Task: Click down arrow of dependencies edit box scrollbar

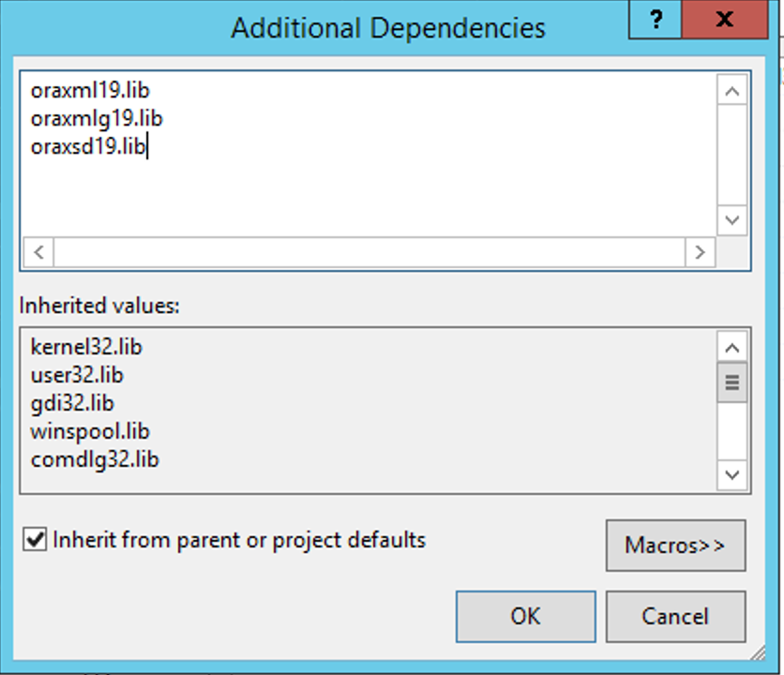Action: [x=732, y=220]
